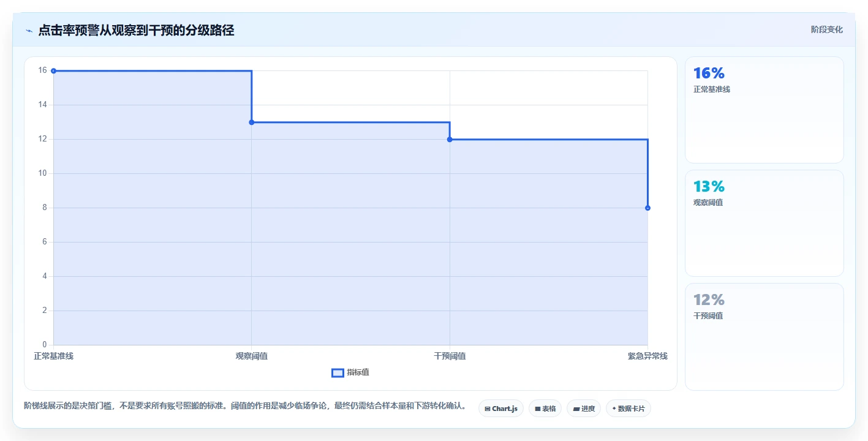Click the y-axis tick label 16
The image size is (868, 441).
click(42, 70)
